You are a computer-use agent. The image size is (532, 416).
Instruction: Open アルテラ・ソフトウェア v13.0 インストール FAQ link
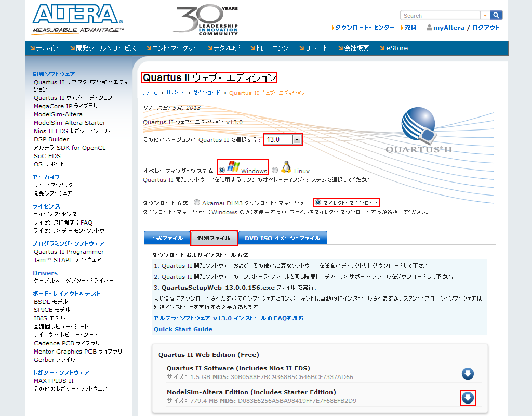click(229, 318)
